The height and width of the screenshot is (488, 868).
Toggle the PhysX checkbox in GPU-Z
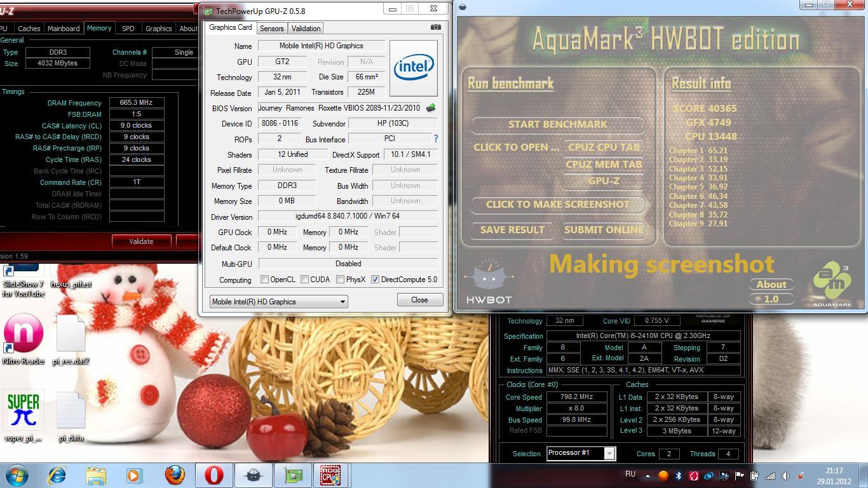[341, 280]
